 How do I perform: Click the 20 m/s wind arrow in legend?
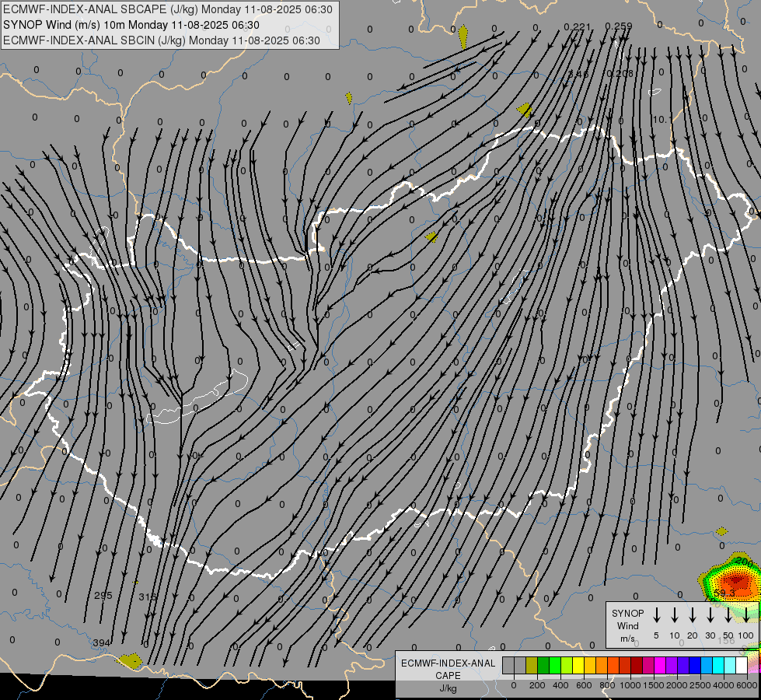[693, 615]
